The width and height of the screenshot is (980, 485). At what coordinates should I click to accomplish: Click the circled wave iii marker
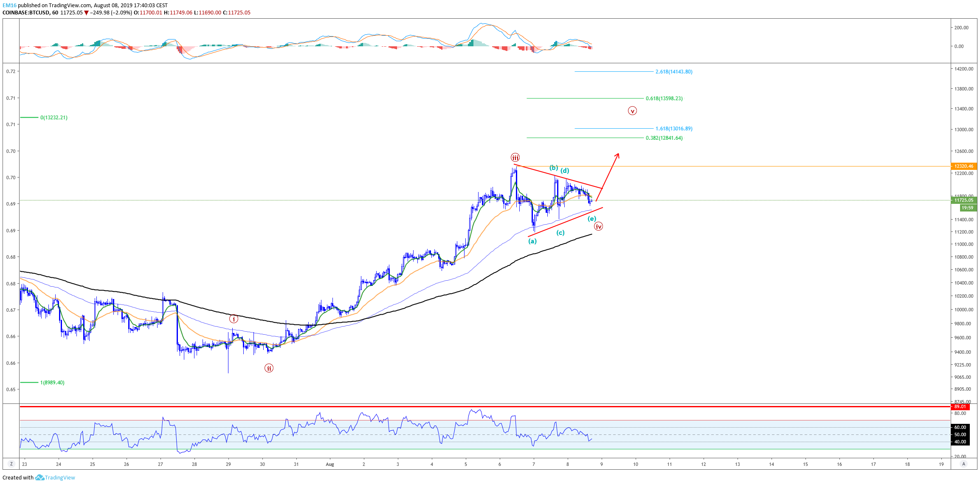tap(515, 157)
